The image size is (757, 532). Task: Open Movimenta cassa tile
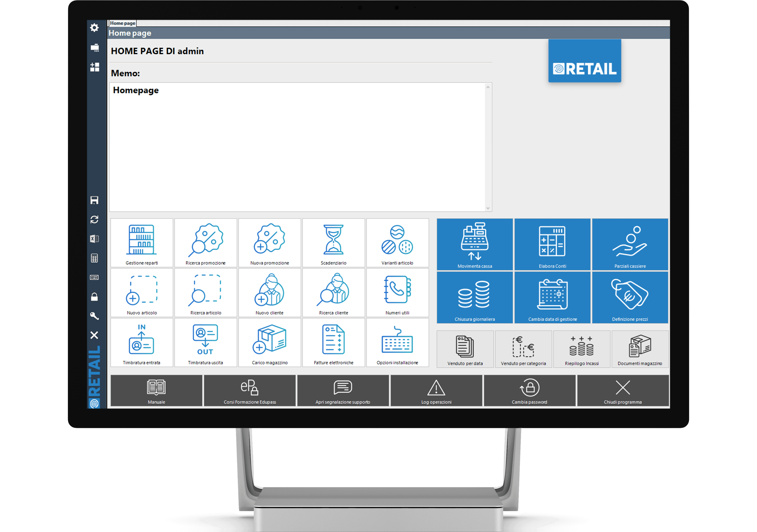click(x=475, y=244)
